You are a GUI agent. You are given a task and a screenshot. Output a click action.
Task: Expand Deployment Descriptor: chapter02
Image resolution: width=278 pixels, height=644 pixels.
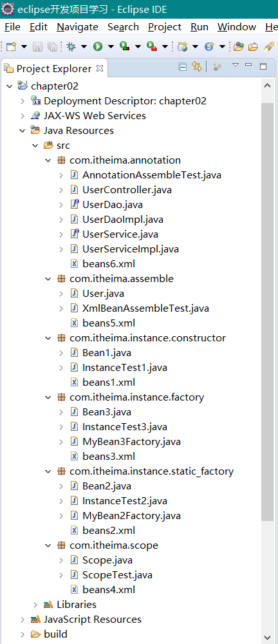[x=22, y=101]
